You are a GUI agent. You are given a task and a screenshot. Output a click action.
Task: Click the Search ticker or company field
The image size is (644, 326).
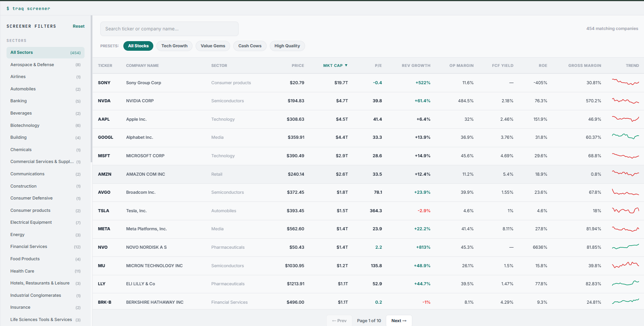(169, 29)
